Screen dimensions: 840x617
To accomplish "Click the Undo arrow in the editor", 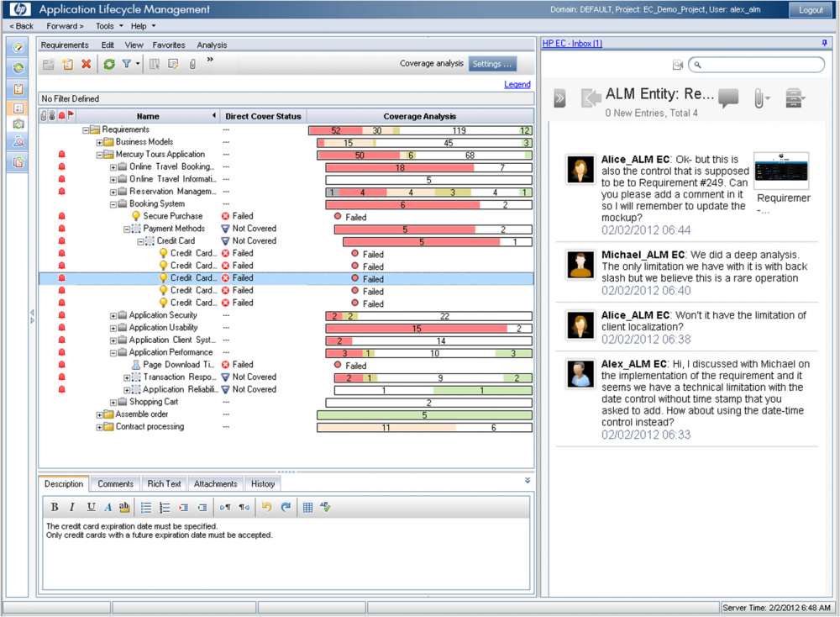I will coord(267,507).
